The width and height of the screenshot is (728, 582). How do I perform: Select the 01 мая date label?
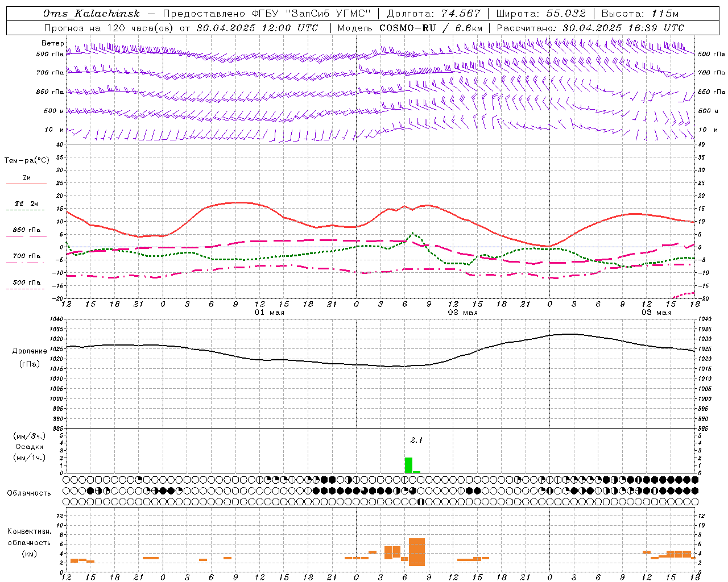tap(269, 313)
